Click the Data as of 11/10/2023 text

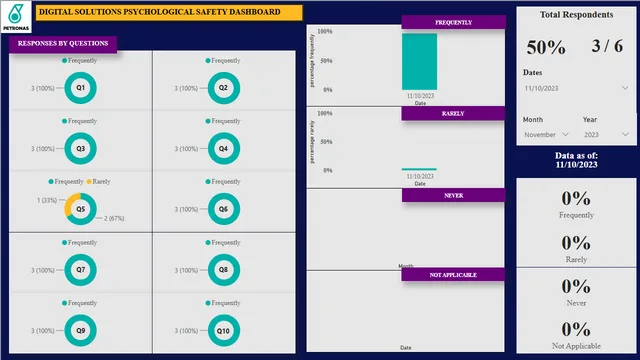point(576,160)
